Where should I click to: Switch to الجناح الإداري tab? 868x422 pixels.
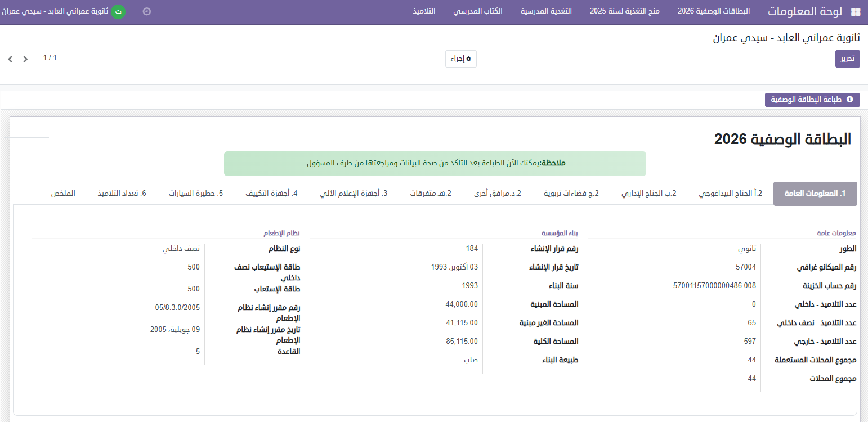pyautogui.click(x=648, y=194)
